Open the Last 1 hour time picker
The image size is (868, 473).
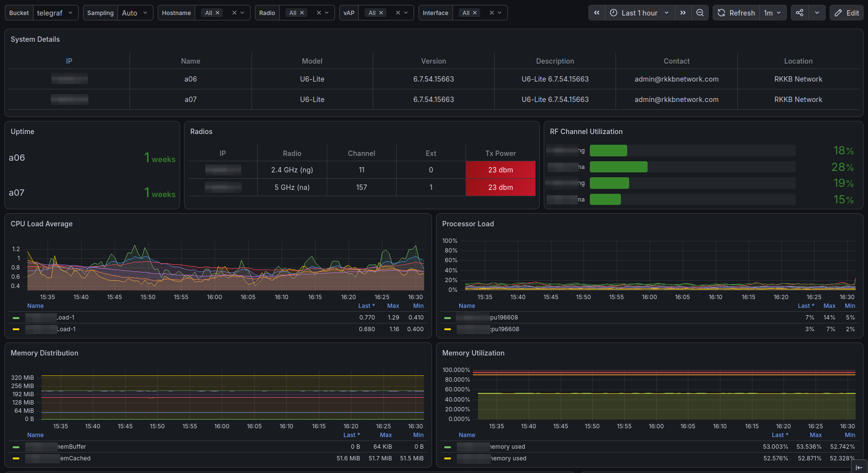pyautogui.click(x=640, y=13)
